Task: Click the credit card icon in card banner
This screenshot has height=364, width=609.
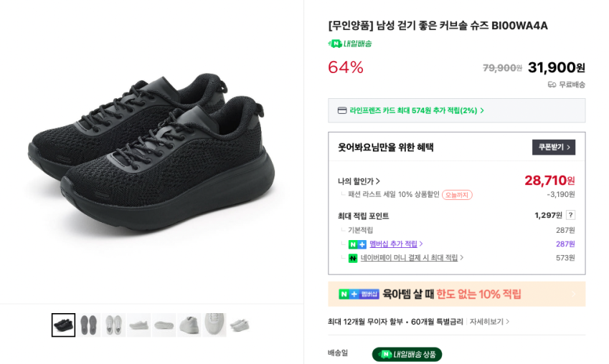Action: (x=342, y=110)
